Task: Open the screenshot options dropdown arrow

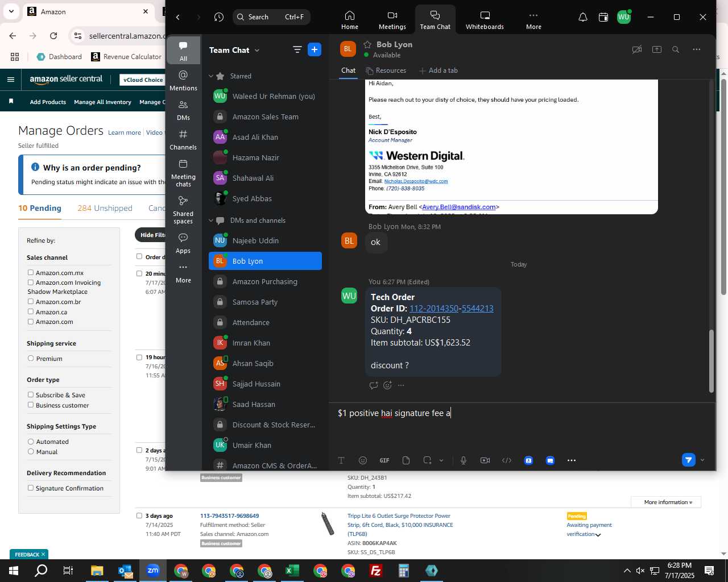Action: pos(441,460)
